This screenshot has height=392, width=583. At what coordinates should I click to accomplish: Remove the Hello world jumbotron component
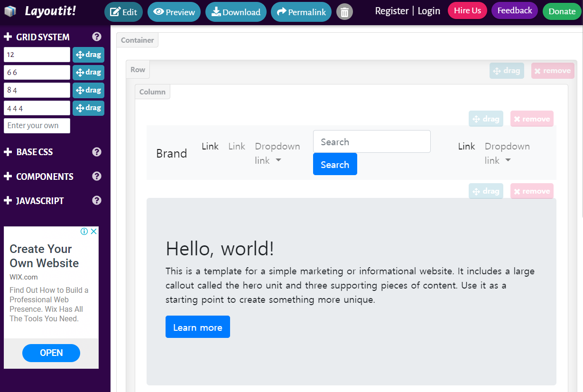point(532,191)
